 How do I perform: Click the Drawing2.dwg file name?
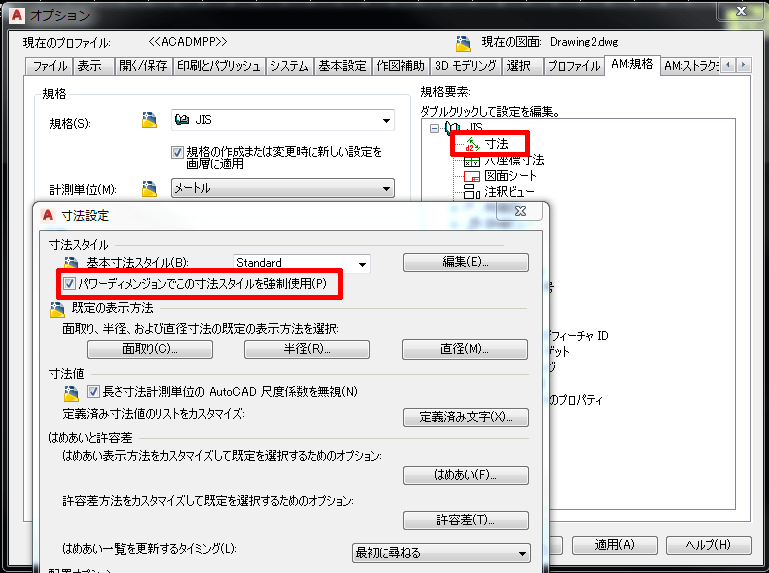click(584, 42)
